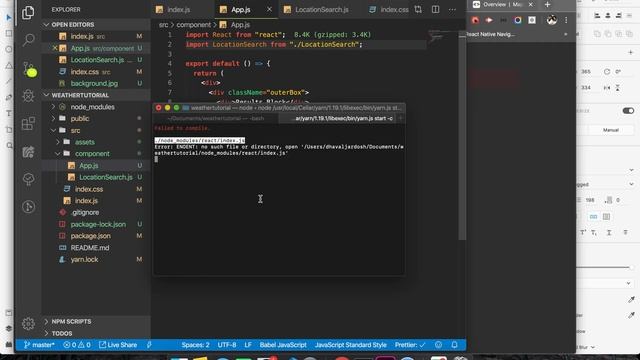Change encoding via UTF-8 status item
Viewport: 640px width, 360px height.
click(227, 345)
